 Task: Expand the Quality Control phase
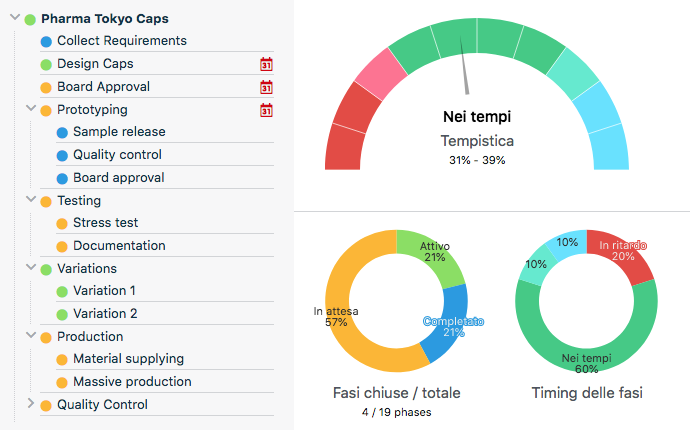tap(30, 404)
